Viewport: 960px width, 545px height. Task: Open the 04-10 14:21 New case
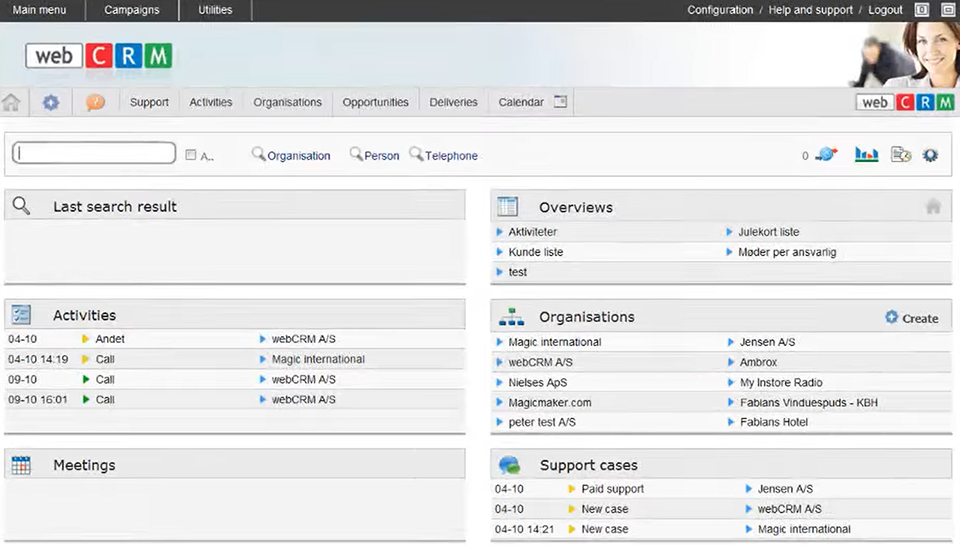click(605, 530)
